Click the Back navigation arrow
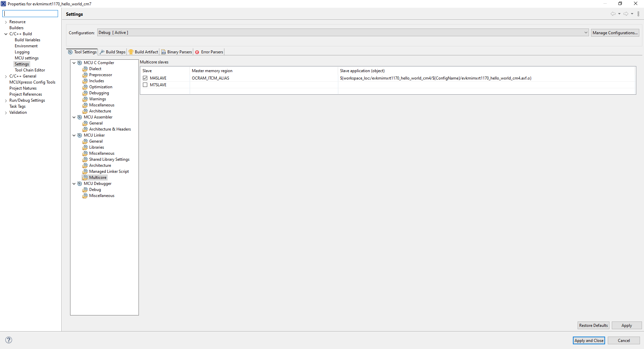The width and height of the screenshot is (644, 349). tap(613, 14)
